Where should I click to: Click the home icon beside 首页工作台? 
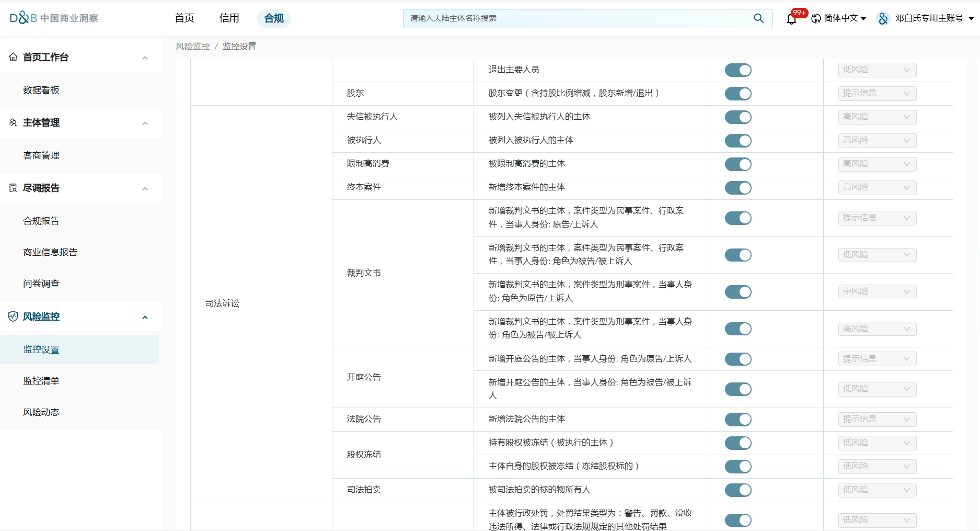tap(13, 57)
